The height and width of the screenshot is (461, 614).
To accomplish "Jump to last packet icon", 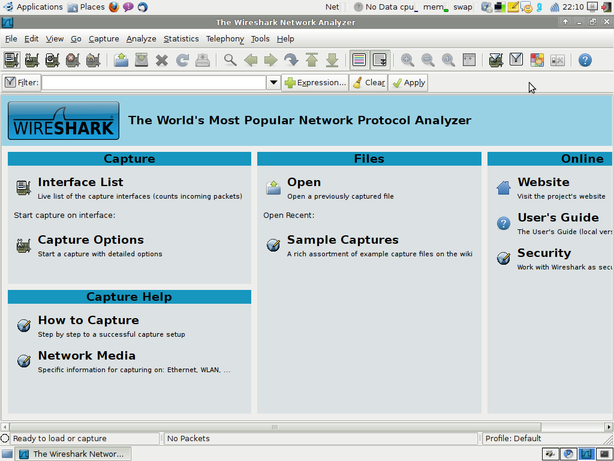I will click(332, 60).
